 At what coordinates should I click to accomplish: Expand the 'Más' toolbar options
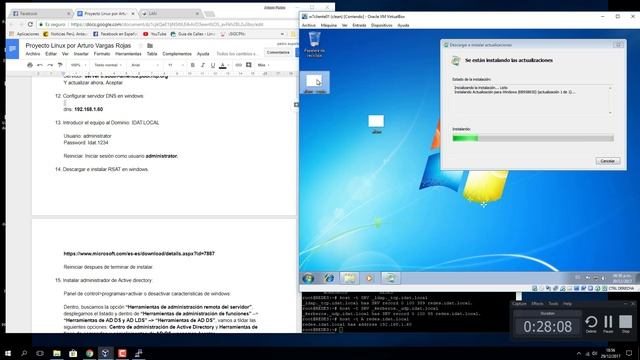point(263,65)
